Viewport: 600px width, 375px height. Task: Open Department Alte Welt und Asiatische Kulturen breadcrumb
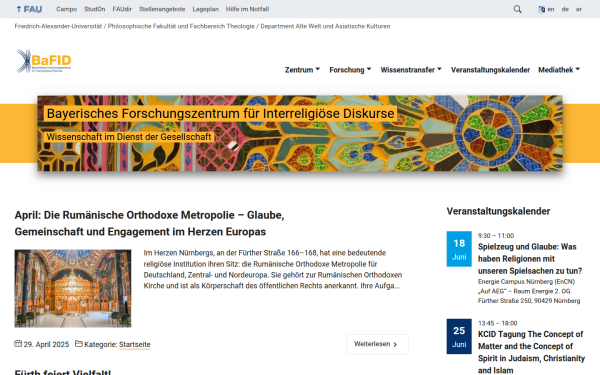[x=325, y=26]
